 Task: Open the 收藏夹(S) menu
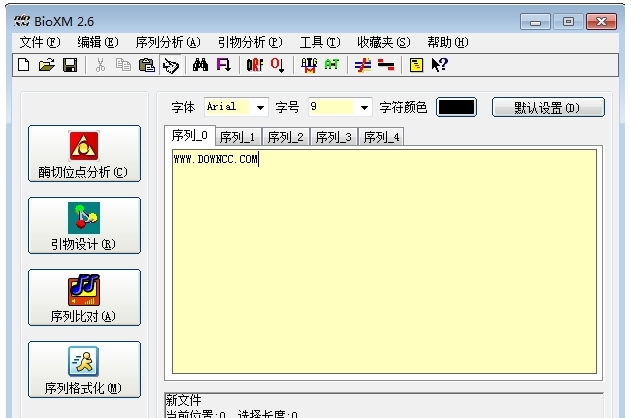[x=384, y=42]
